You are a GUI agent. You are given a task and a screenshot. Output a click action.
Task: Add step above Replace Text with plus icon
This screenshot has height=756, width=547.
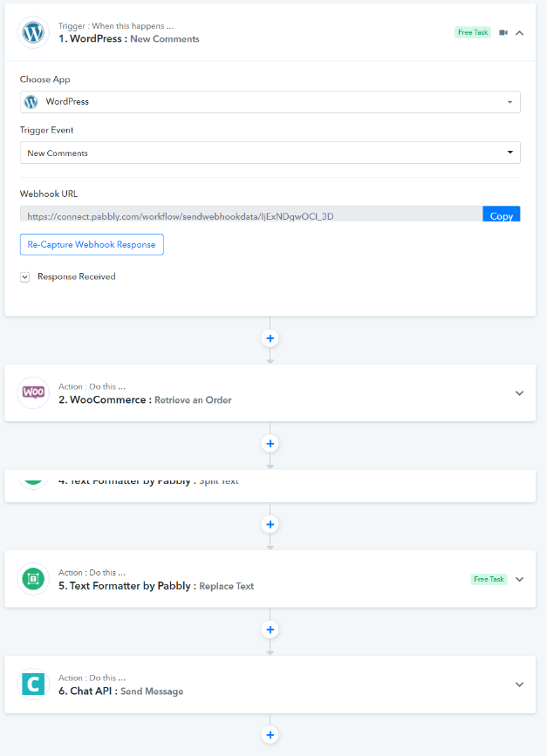click(270, 525)
